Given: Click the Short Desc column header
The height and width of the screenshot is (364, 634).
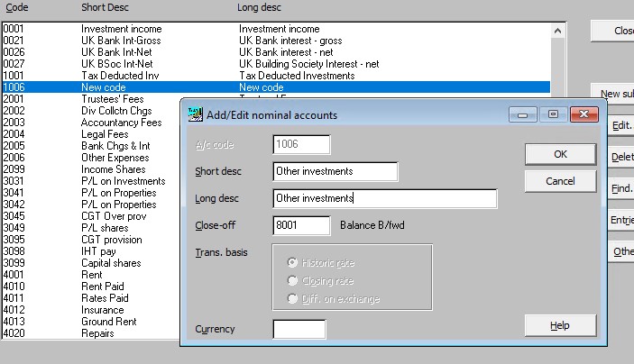Looking at the screenshot, I should click(x=105, y=7).
